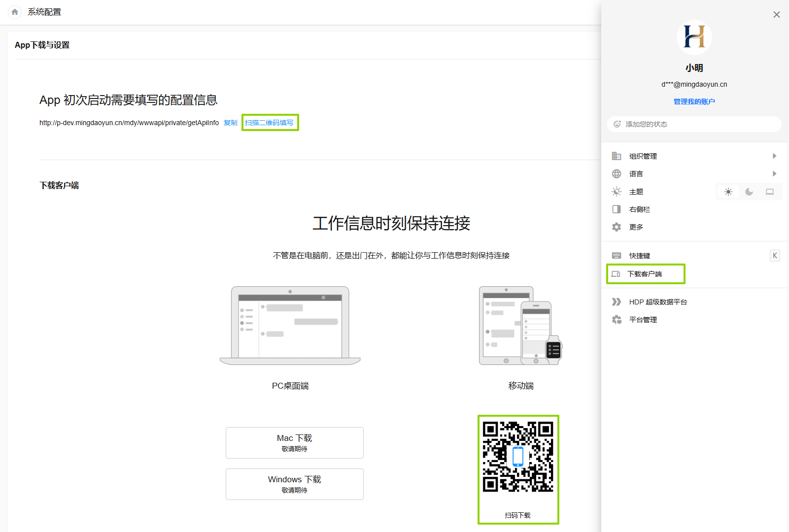Click the 管理我的账户 link

[694, 101]
